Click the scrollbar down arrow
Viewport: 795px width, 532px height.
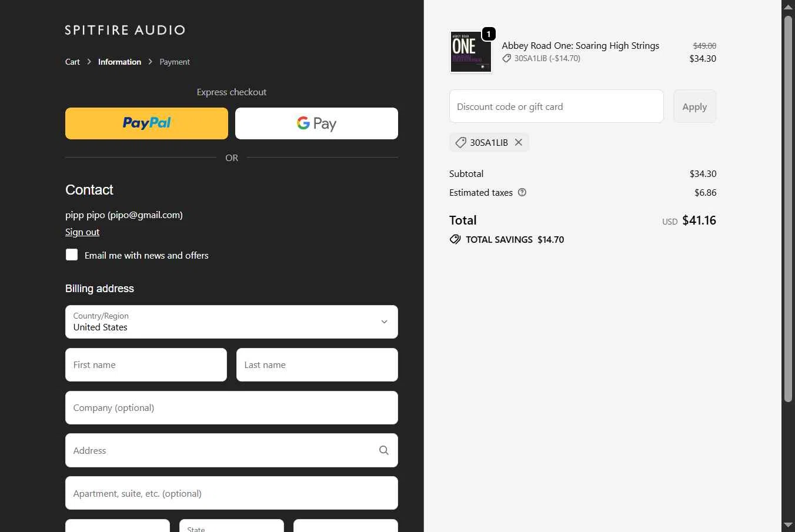[788, 525]
